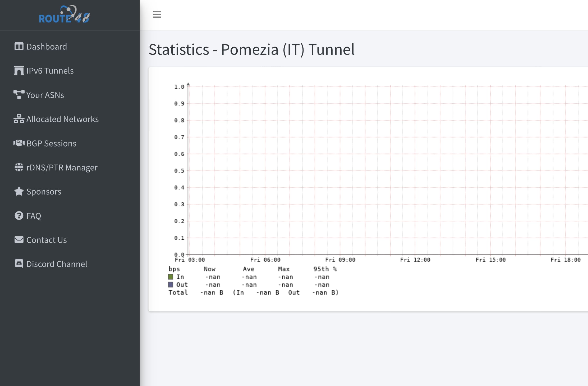This screenshot has width=588, height=386.
Task: Click the purple Out legend swatch
Action: point(171,285)
